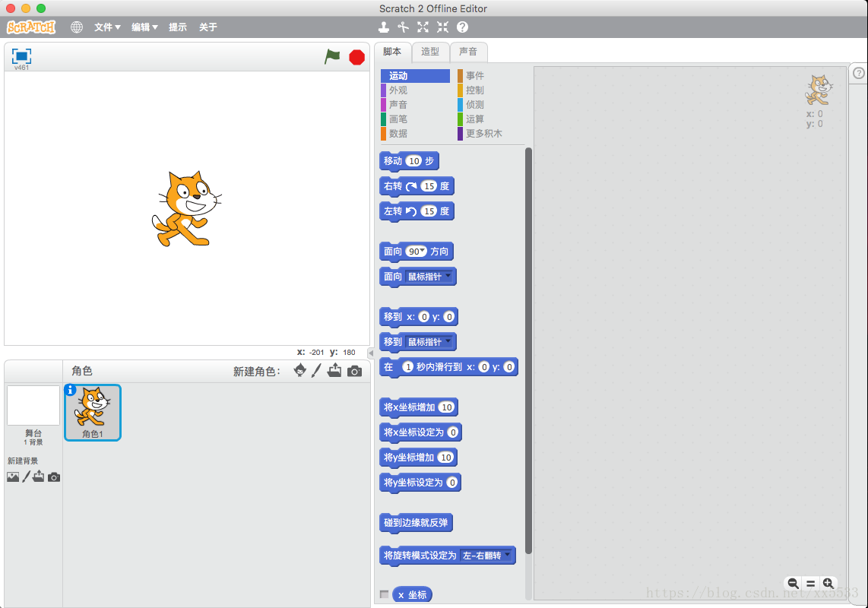
Task: Open 鼠标指针 dropdown in 面向 block
Action: point(429,277)
